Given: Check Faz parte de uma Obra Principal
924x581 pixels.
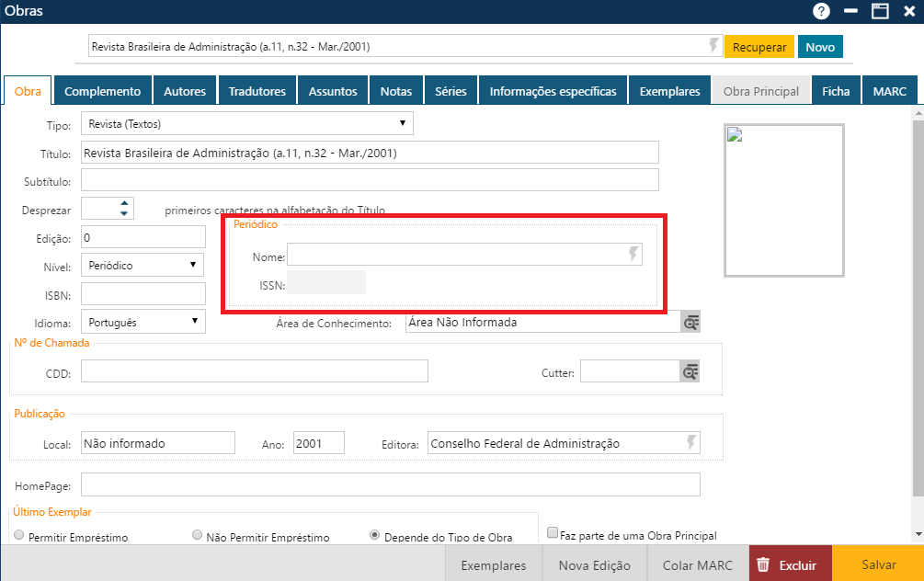Looking at the screenshot, I should (x=553, y=532).
